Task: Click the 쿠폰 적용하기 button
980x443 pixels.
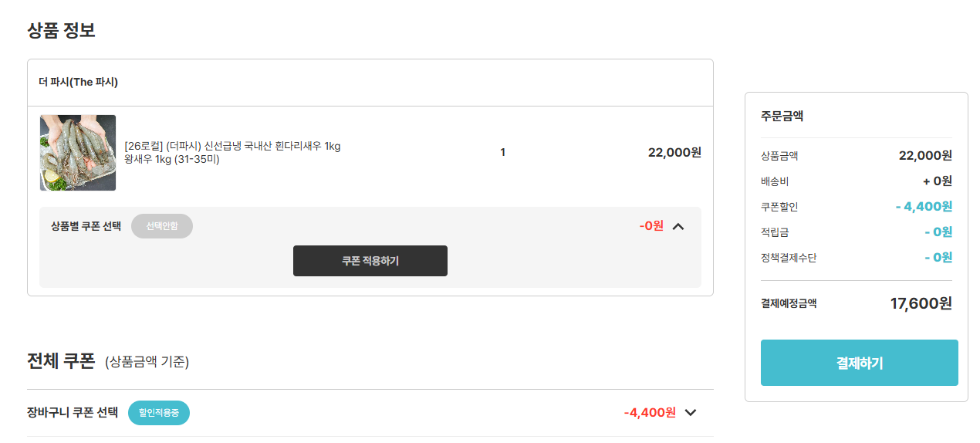Action: pyautogui.click(x=370, y=261)
